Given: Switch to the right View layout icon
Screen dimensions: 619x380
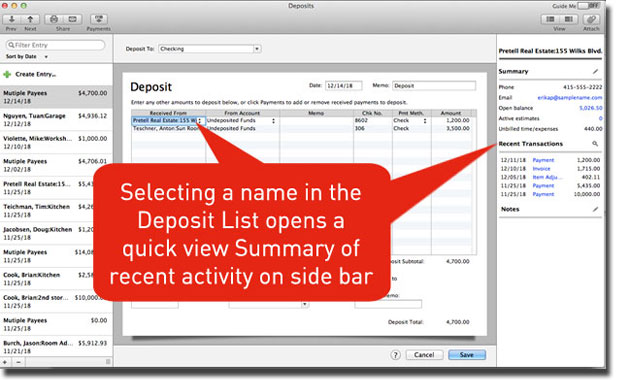Looking at the screenshot, I should (568, 19).
